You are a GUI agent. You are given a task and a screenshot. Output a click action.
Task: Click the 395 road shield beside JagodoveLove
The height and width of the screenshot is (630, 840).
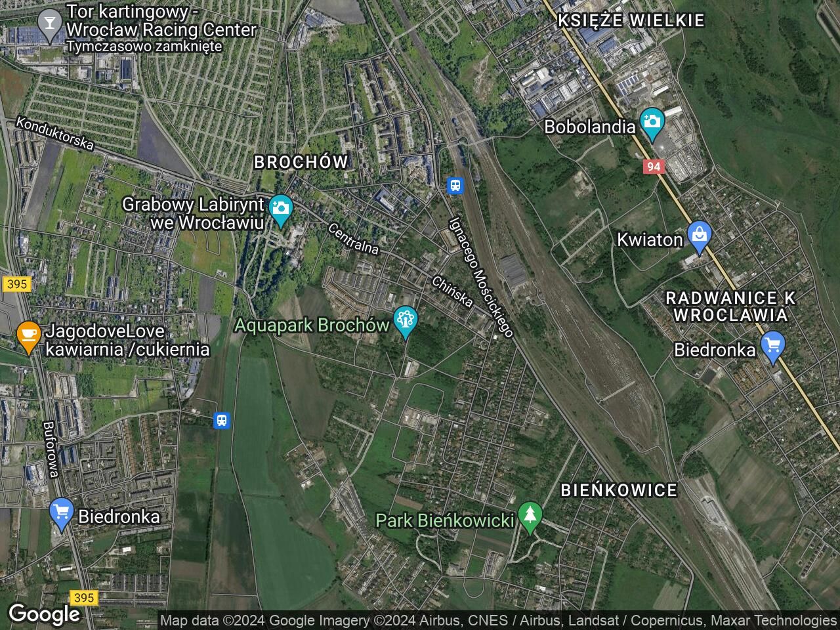pos(16,284)
